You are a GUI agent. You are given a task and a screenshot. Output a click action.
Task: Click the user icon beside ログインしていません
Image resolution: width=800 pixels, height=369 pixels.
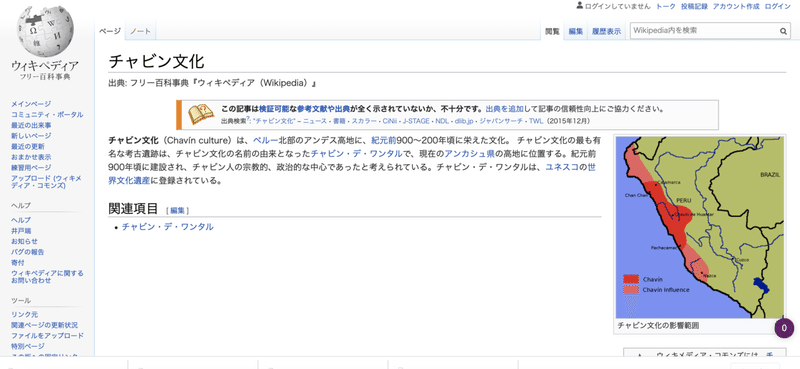click(x=580, y=6)
